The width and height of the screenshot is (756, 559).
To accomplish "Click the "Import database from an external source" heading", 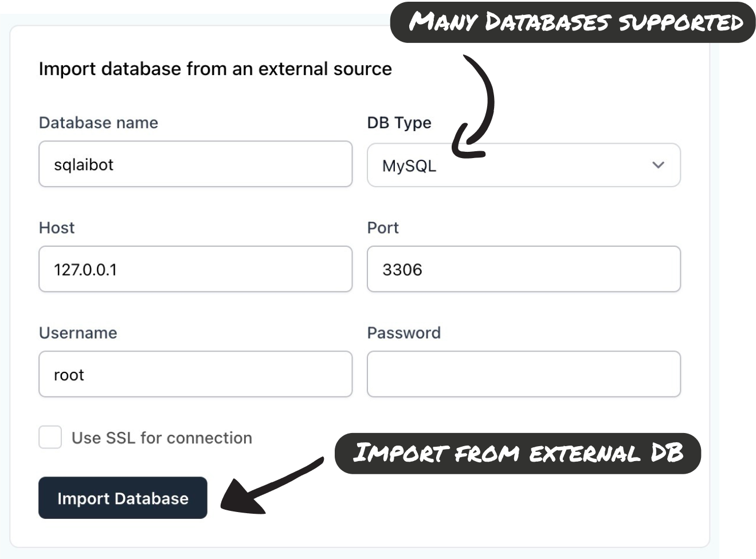I will point(215,69).
